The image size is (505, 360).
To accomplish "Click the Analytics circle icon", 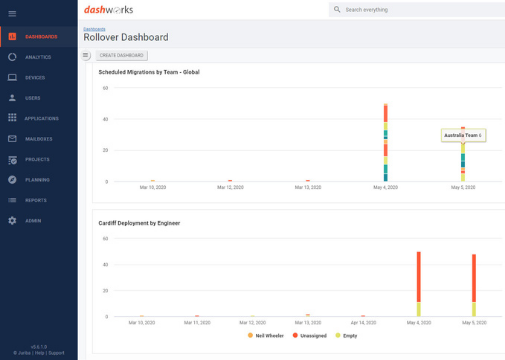I will tap(12, 57).
